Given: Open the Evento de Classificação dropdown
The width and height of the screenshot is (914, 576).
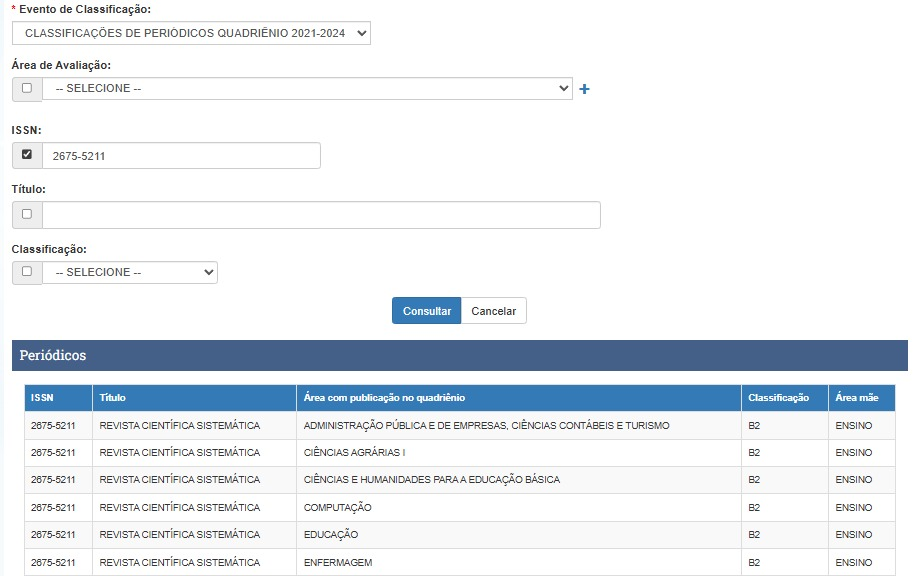Looking at the screenshot, I should [x=191, y=33].
